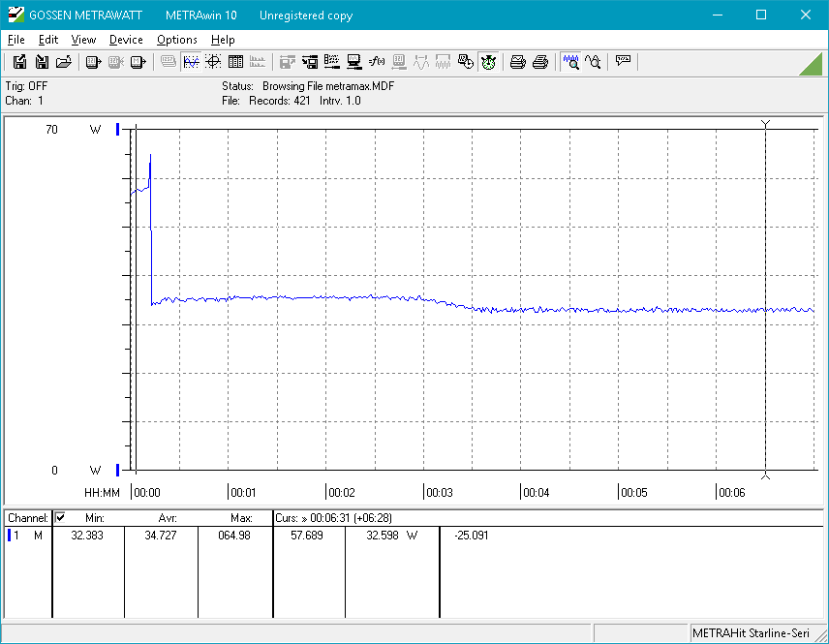This screenshot has width=829, height=644.
Task: Open the data table view icon
Action: coord(235,62)
